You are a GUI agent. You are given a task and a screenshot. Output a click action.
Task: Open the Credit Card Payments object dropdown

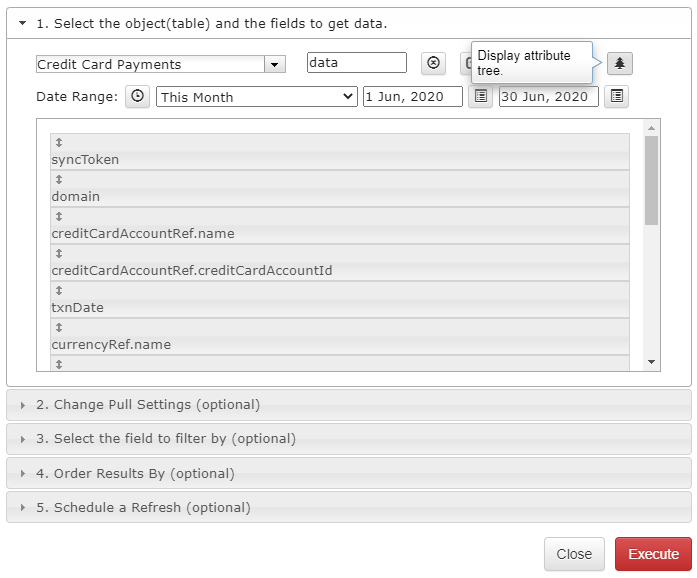275,64
